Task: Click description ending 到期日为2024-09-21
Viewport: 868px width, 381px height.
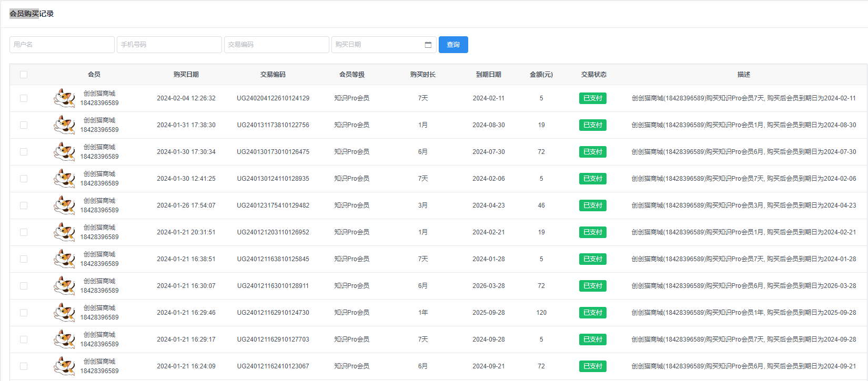Action: 744,366
